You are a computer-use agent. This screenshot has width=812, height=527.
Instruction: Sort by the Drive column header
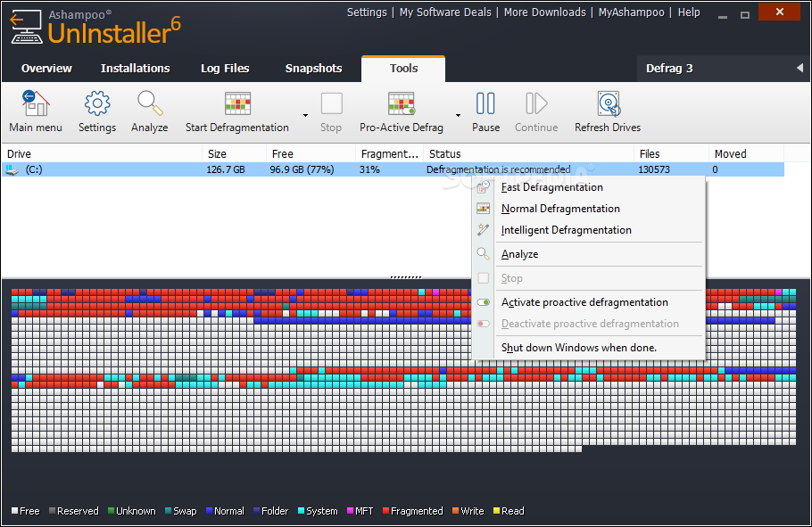pyautogui.click(x=102, y=153)
